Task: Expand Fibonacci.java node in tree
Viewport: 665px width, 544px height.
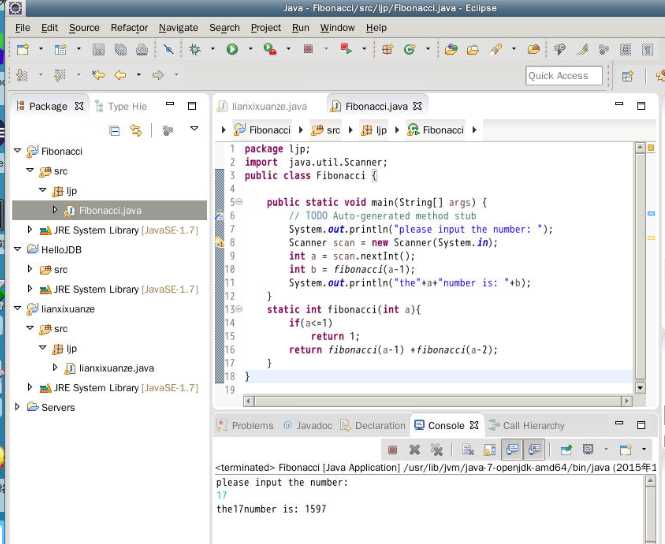Action: pyautogui.click(x=55, y=210)
